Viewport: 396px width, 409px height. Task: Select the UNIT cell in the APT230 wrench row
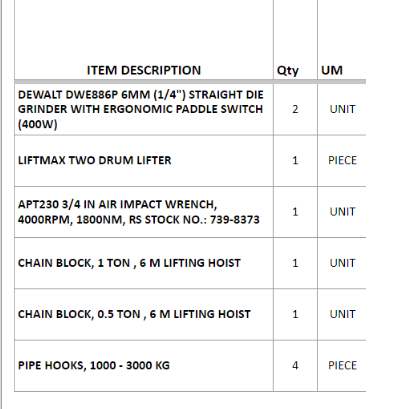click(342, 212)
